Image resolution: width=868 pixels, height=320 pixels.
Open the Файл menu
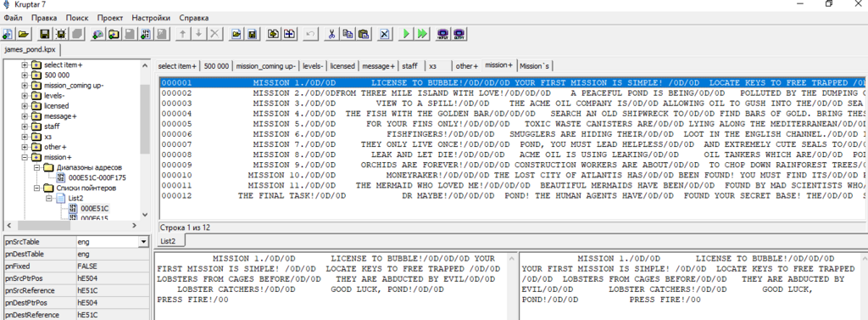click(13, 18)
